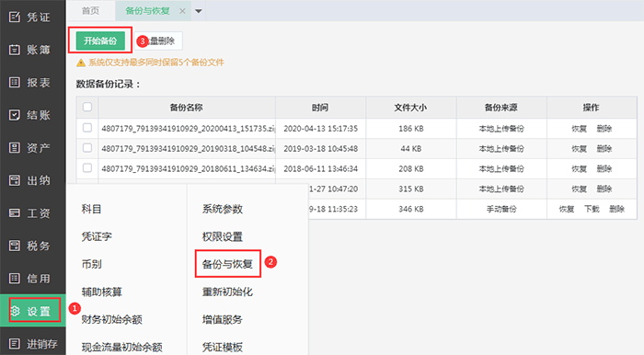Viewport: 644px width, 355px height.
Task: Choose 备份与恢复 in the settings menu
Action: pyautogui.click(x=227, y=264)
